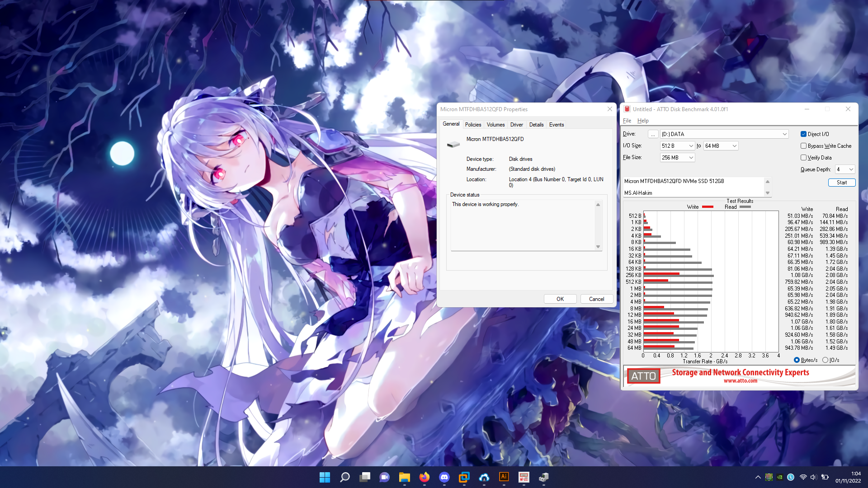Click the 512 B Write value 51.03 MB/s
868x488 pixels.
pos(800,216)
